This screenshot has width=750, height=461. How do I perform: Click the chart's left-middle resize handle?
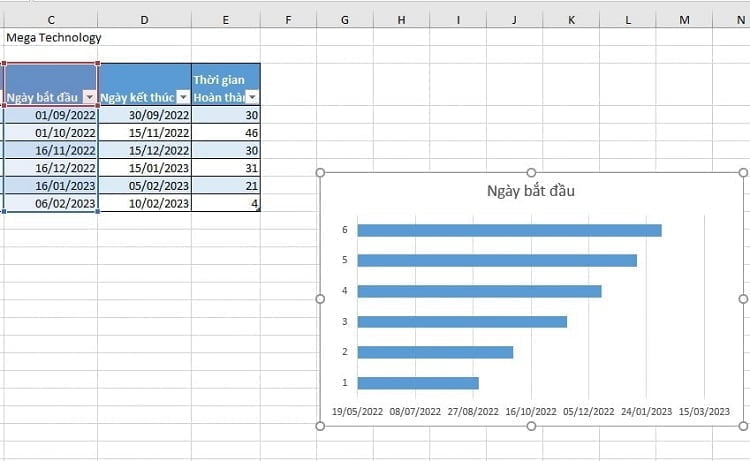pos(320,299)
